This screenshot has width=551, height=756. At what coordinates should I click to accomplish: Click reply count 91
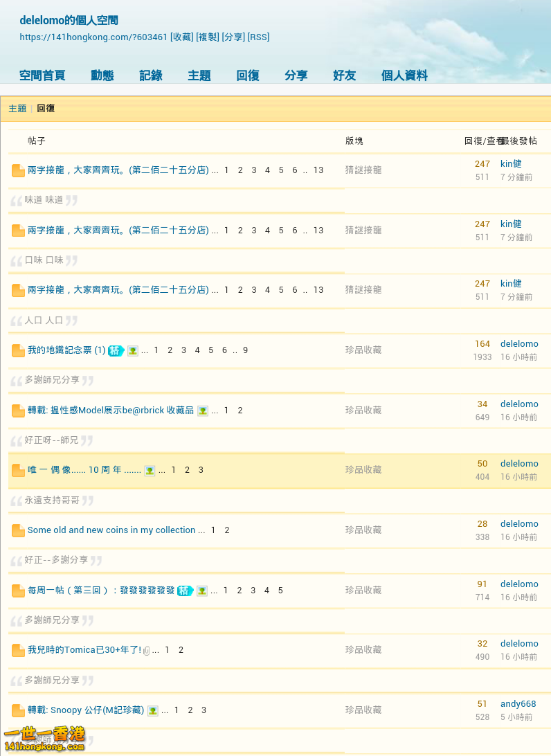point(482,584)
